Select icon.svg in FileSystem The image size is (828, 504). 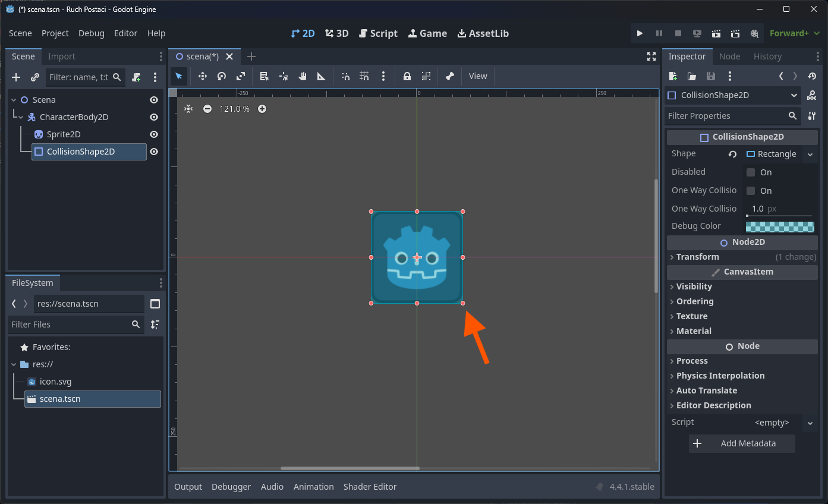click(x=55, y=382)
